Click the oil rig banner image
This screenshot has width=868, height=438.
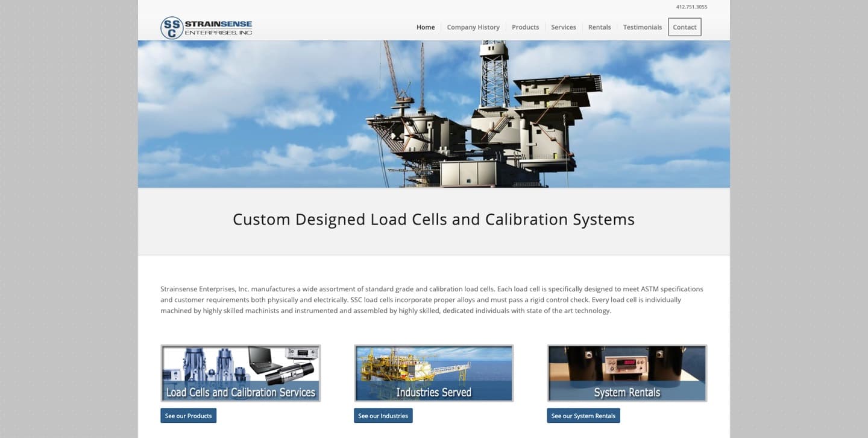(x=434, y=114)
